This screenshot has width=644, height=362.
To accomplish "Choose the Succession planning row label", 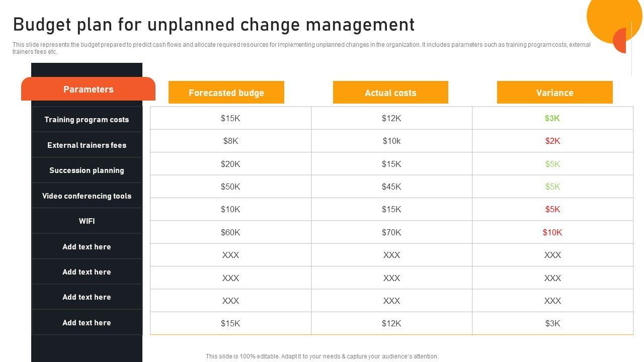I will coord(87,170).
